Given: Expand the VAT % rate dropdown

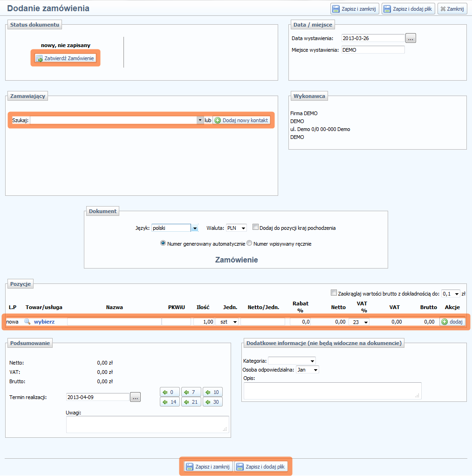Looking at the screenshot, I should click(x=359, y=322).
